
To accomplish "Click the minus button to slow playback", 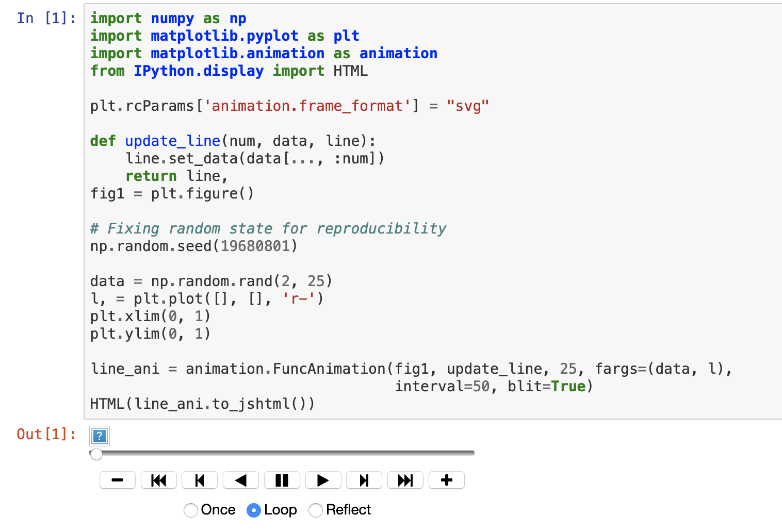I will click(118, 480).
